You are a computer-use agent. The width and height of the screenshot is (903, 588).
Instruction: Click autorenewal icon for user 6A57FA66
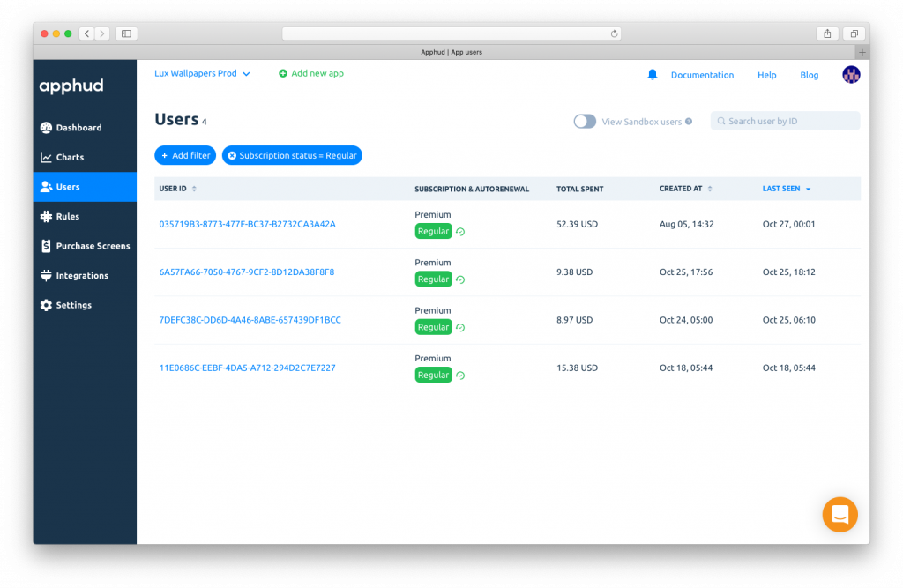(460, 279)
